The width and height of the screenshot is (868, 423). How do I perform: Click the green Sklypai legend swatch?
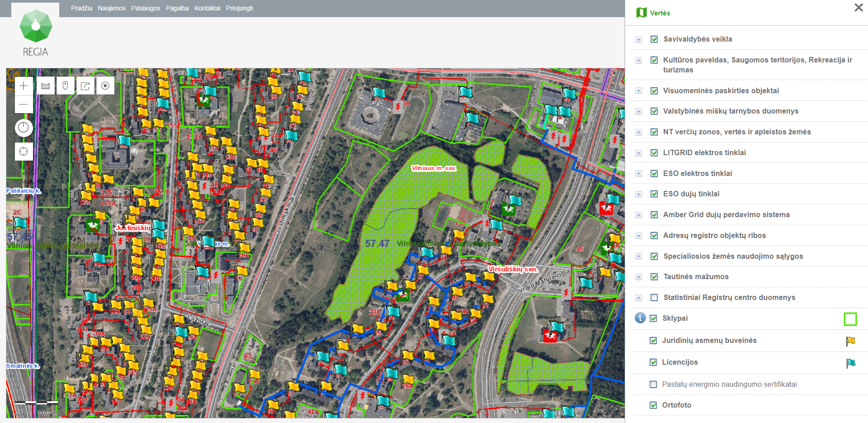pyautogui.click(x=850, y=319)
